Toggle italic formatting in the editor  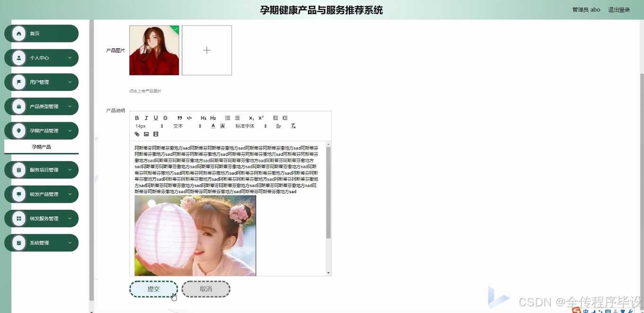tap(146, 118)
